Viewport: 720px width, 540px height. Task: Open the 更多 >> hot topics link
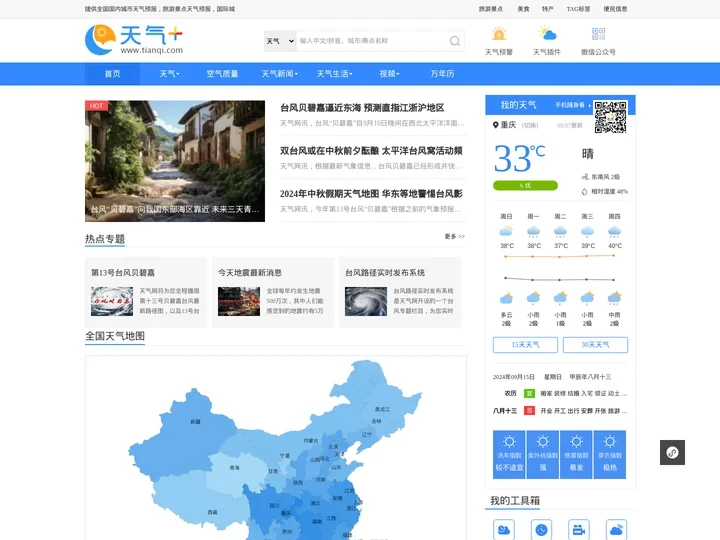click(455, 236)
